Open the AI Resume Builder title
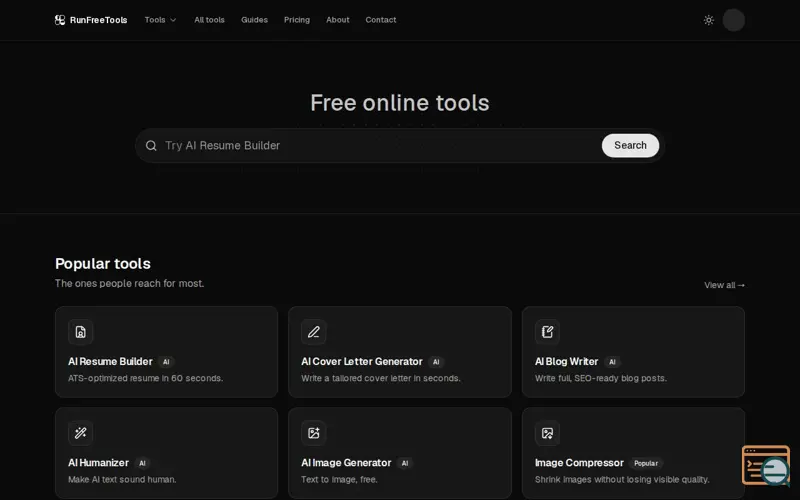The width and height of the screenshot is (800, 500). pyautogui.click(x=110, y=361)
